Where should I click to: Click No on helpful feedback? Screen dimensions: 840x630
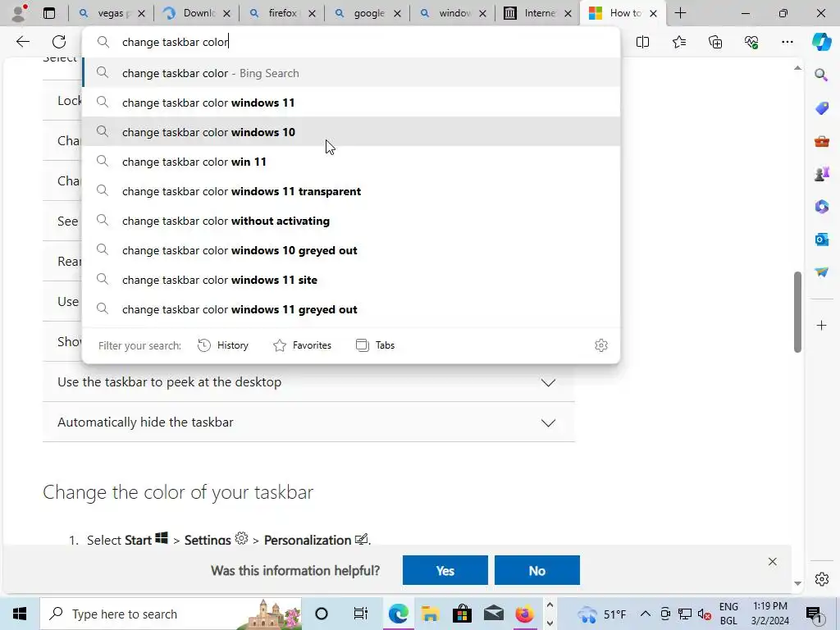tap(536, 570)
